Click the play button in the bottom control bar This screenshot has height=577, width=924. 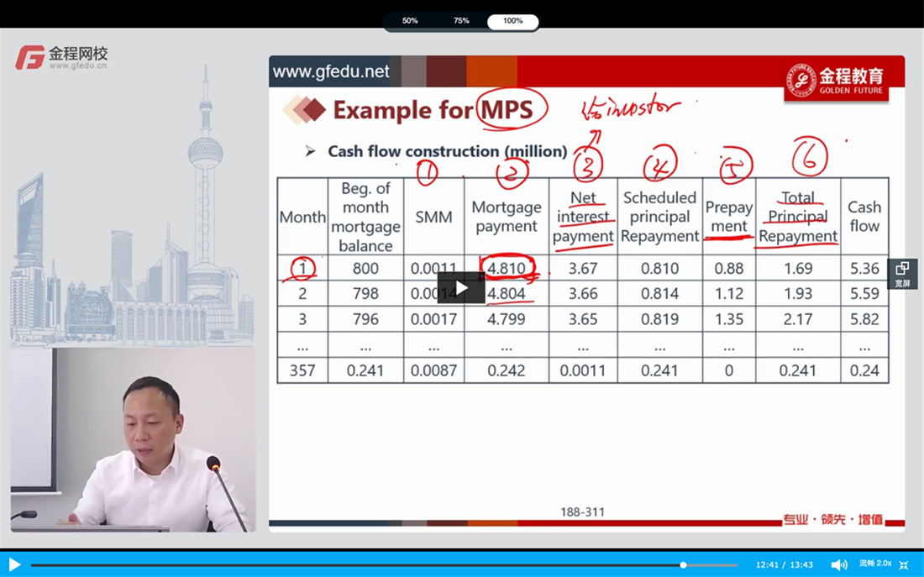click(x=14, y=564)
